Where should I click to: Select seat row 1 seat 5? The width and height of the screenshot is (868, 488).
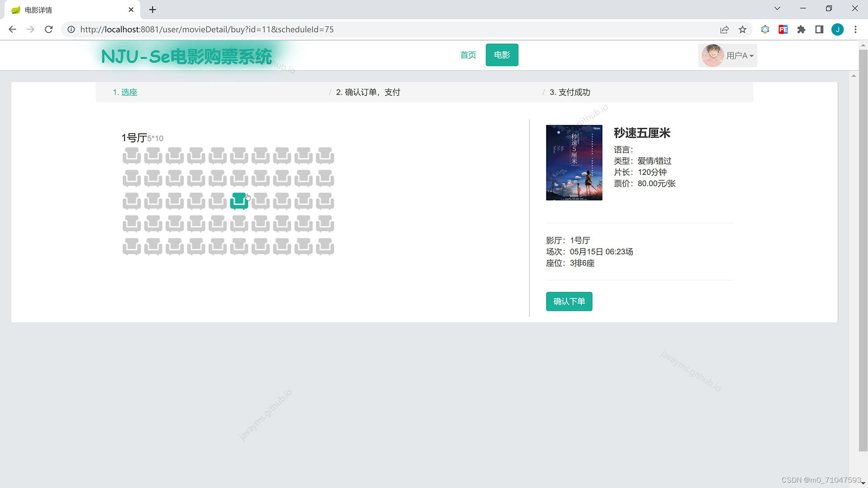click(217, 155)
